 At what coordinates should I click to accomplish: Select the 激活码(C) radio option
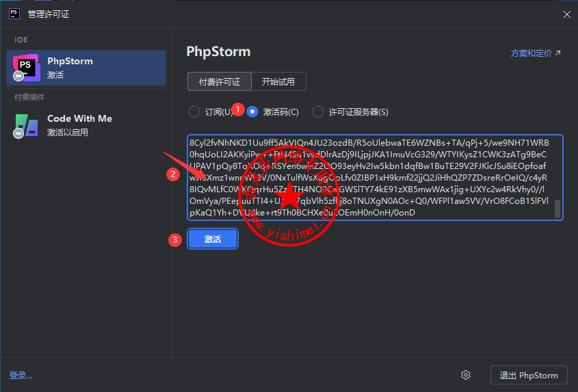[252, 112]
